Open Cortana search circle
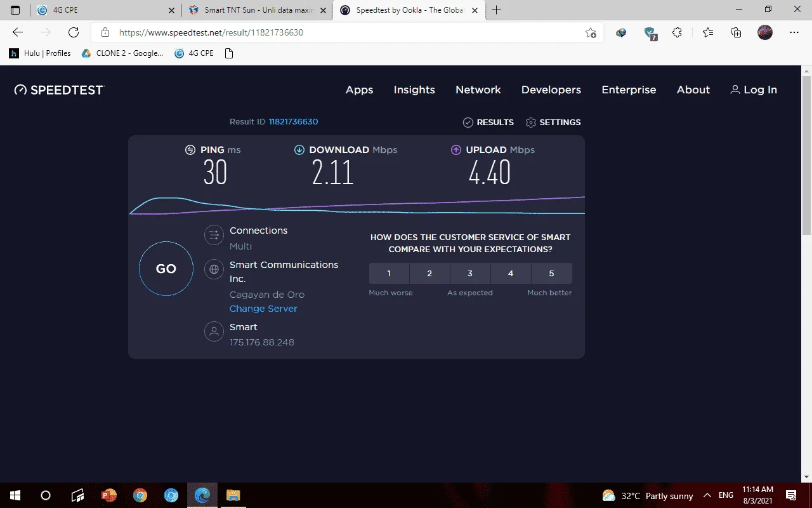This screenshot has height=508, width=812. (x=46, y=495)
